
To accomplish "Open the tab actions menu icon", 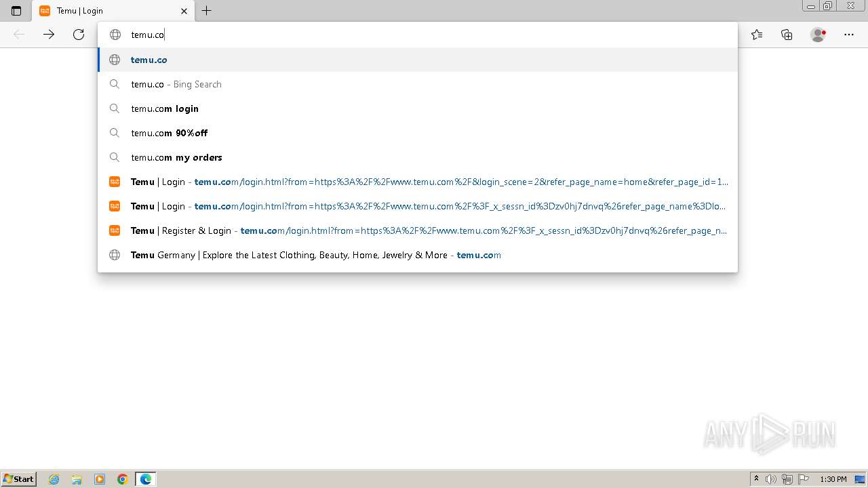I will click(16, 11).
